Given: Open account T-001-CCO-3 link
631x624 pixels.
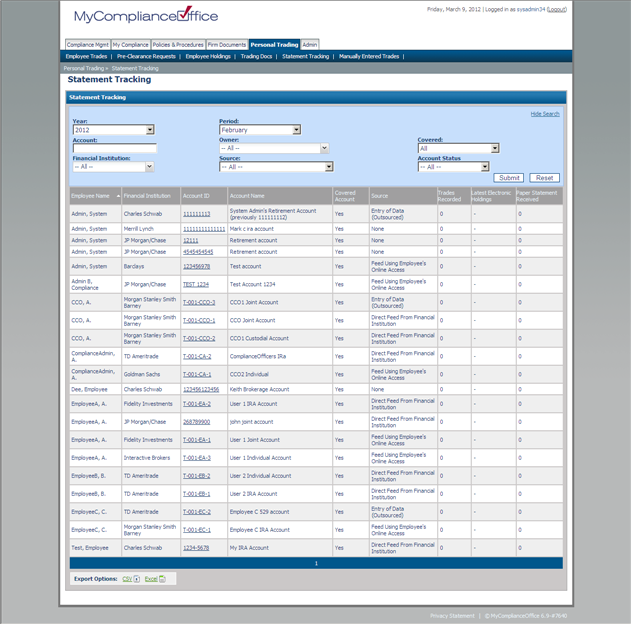Looking at the screenshot, I should (x=199, y=303).
